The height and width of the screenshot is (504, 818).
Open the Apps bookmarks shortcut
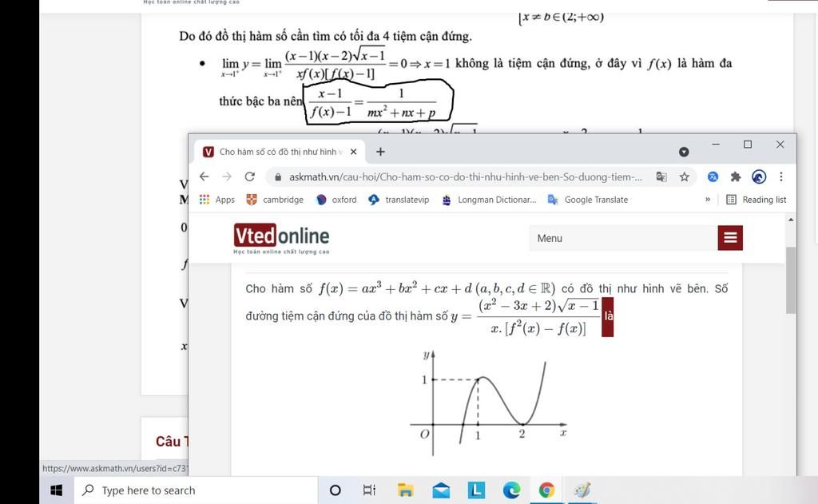click(217, 200)
